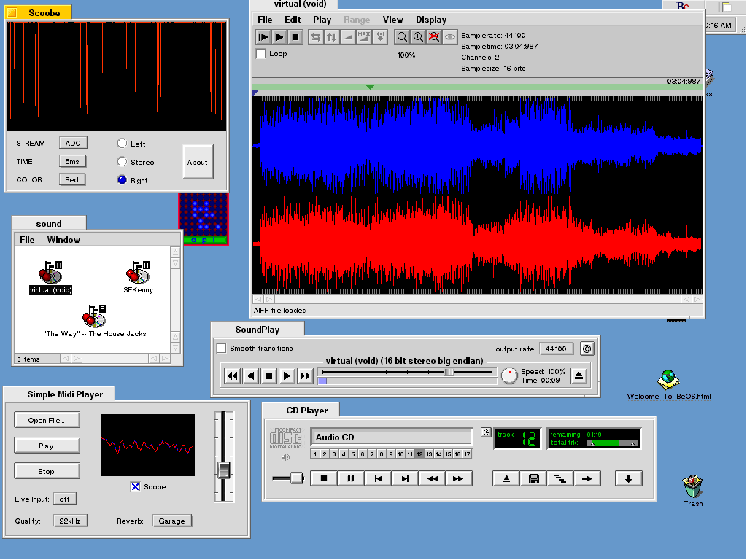Image resolution: width=747 pixels, height=560 pixels.
Task: Open the Quality 22kHz dropdown
Action: (x=70, y=521)
